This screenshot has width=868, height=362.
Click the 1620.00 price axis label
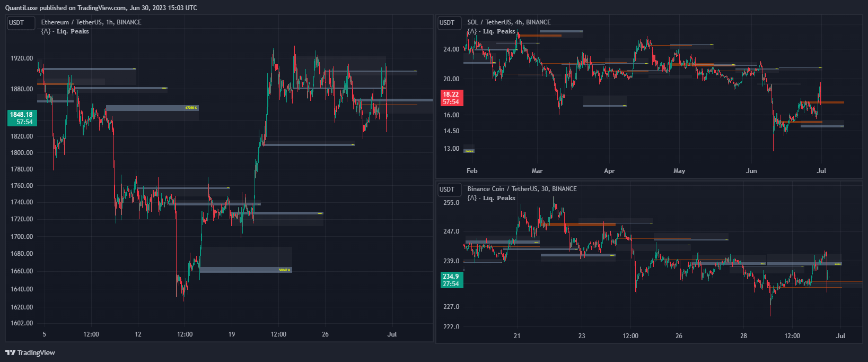pos(22,307)
